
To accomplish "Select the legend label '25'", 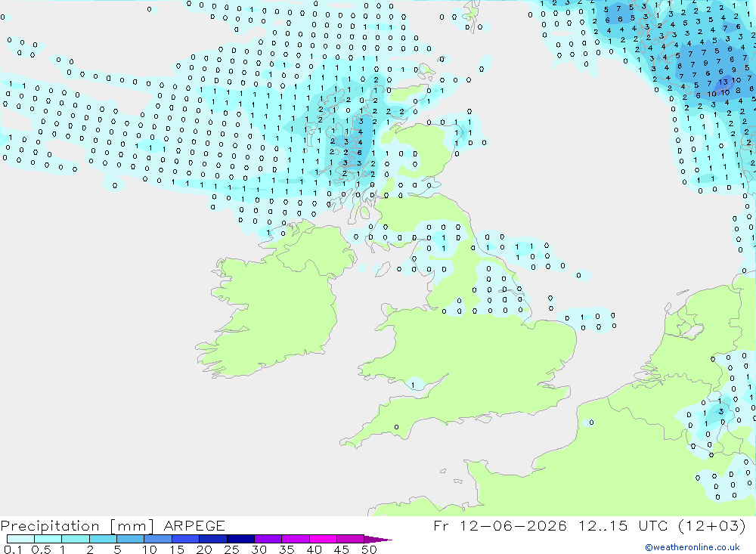I will point(232,549).
